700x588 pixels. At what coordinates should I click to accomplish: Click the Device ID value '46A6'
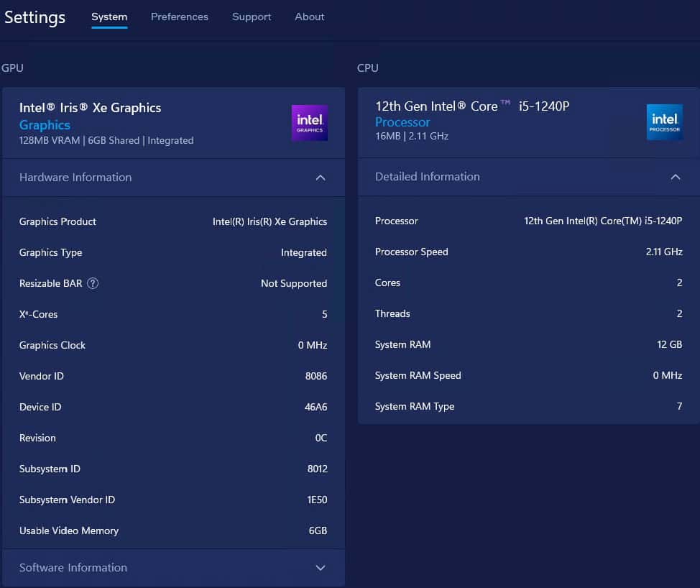(x=316, y=407)
